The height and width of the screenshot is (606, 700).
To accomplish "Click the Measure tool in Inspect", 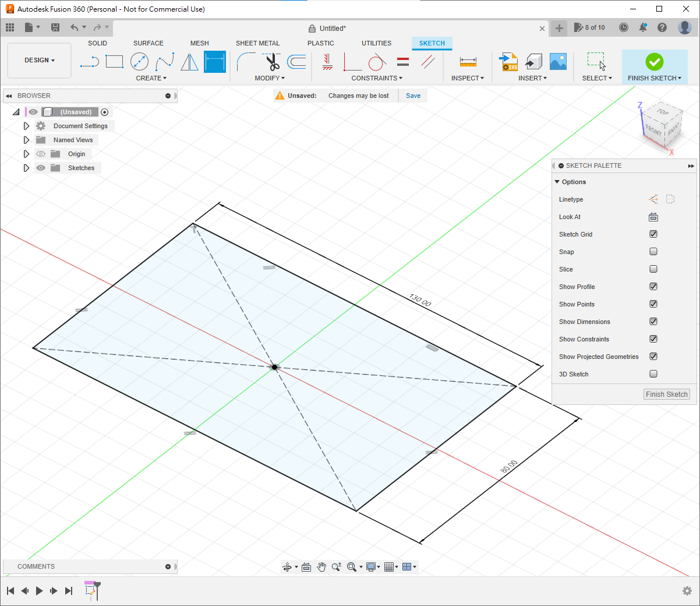I will pyautogui.click(x=468, y=62).
